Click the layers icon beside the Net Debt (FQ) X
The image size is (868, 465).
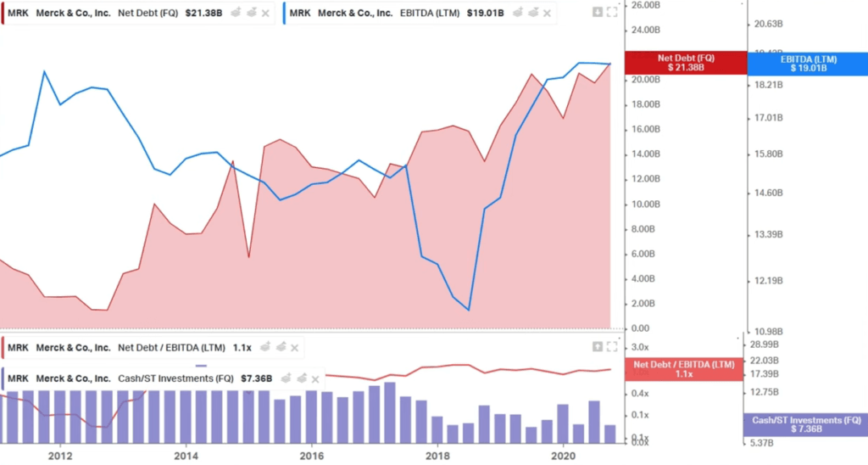click(251, 12)
